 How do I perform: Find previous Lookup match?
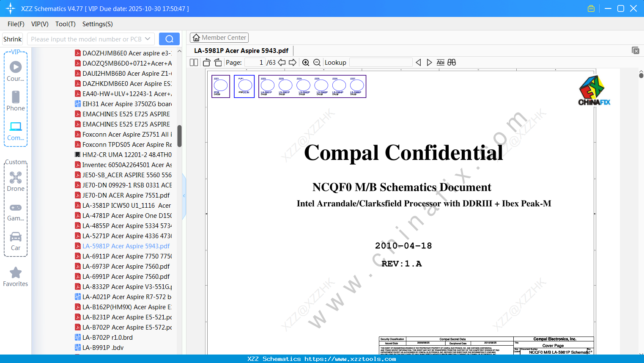tap(418, 63)
